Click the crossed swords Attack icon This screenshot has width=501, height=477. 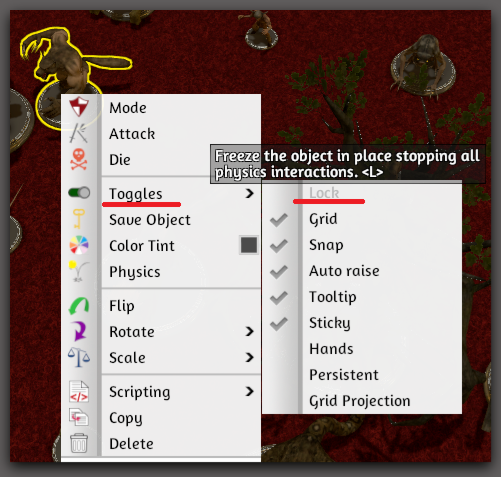[x=79, y=133]
